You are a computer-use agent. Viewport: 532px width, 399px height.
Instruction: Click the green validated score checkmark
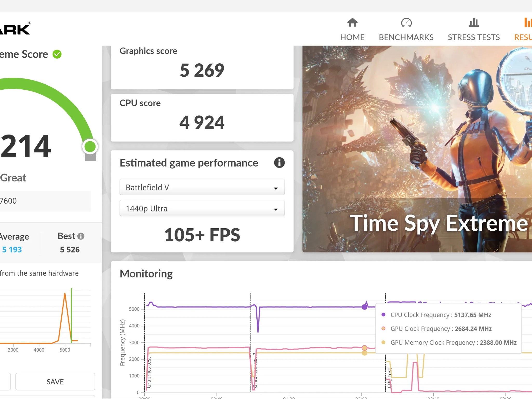point(57,54)
